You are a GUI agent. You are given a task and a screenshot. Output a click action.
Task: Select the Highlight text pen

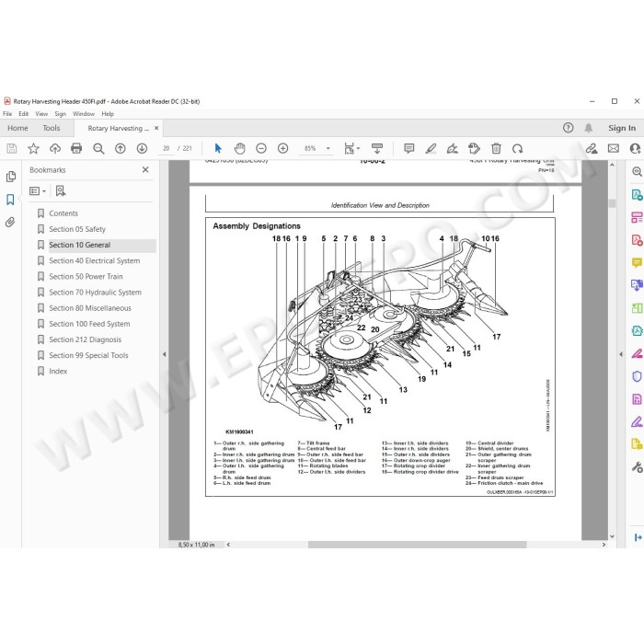431,148
